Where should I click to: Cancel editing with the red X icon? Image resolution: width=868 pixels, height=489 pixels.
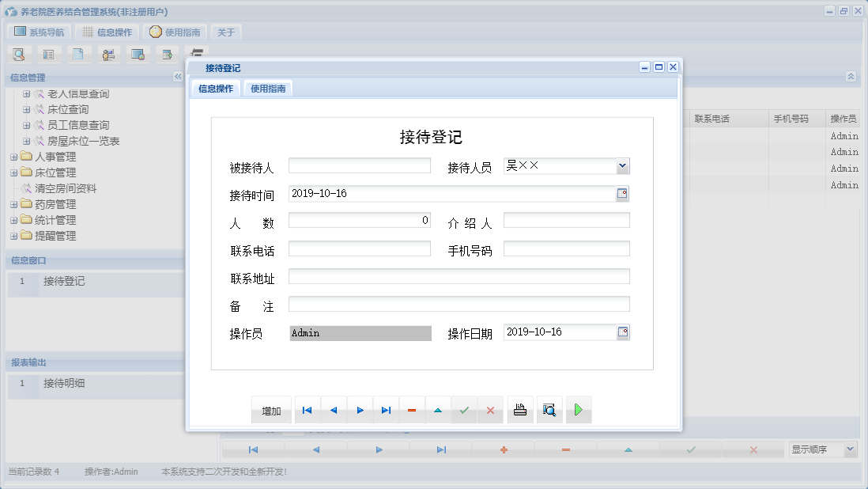[x=491, y=409]
